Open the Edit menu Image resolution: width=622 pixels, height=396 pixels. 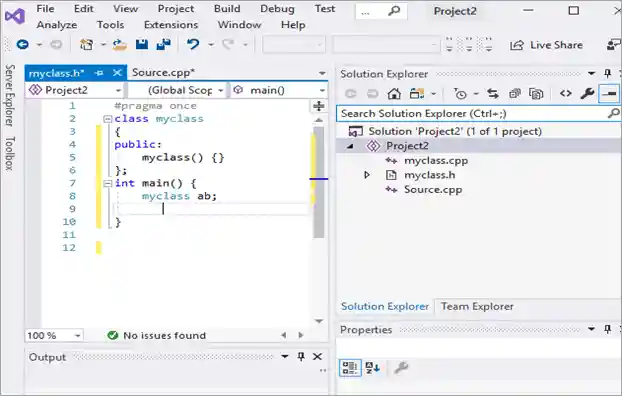[x=83, y=9]
